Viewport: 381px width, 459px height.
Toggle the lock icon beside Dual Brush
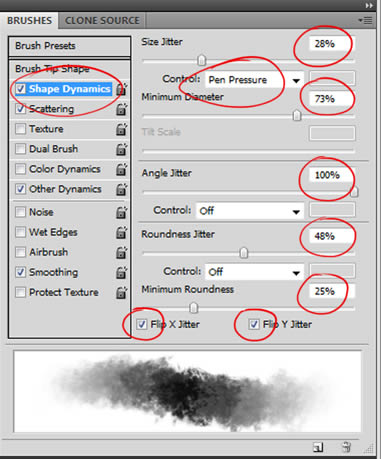pos(121,149)
